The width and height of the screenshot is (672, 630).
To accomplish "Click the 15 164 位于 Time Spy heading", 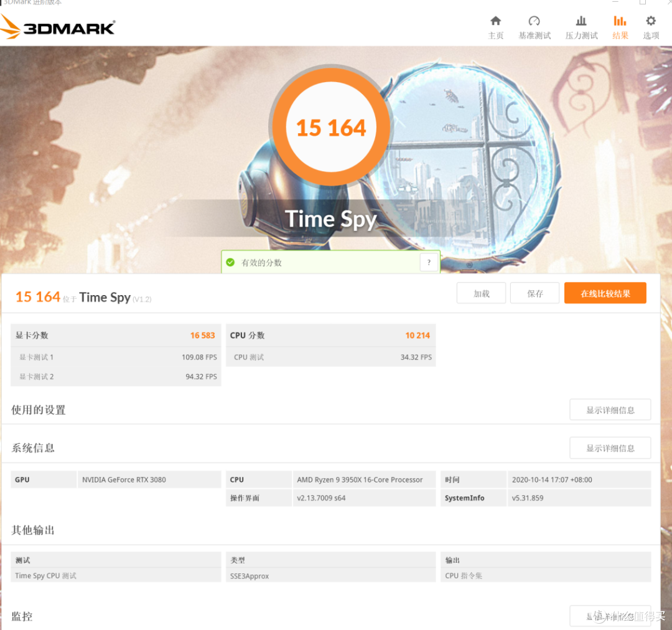I will pyautogui.click(x=83, y=297).
